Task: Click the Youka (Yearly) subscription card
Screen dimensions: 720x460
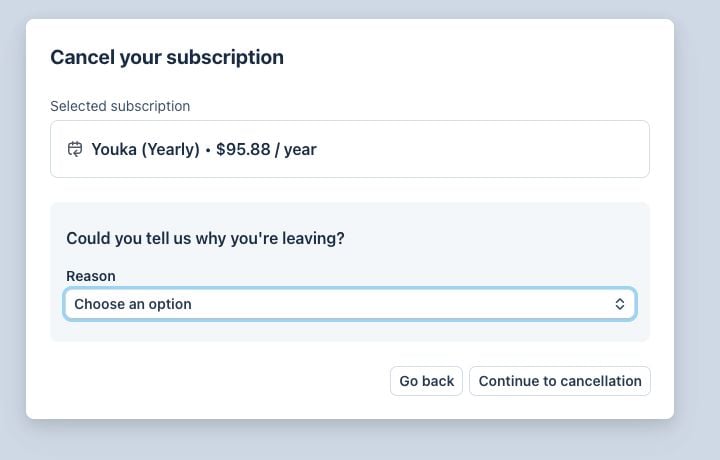Action: pyautogui.click(x=350, y=149)
